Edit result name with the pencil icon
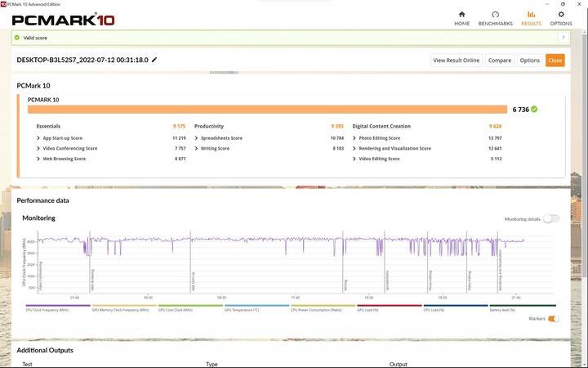Image resolution: width=588 pixels, height=368 pixels. pyautogui.click(x=154, y=60)
